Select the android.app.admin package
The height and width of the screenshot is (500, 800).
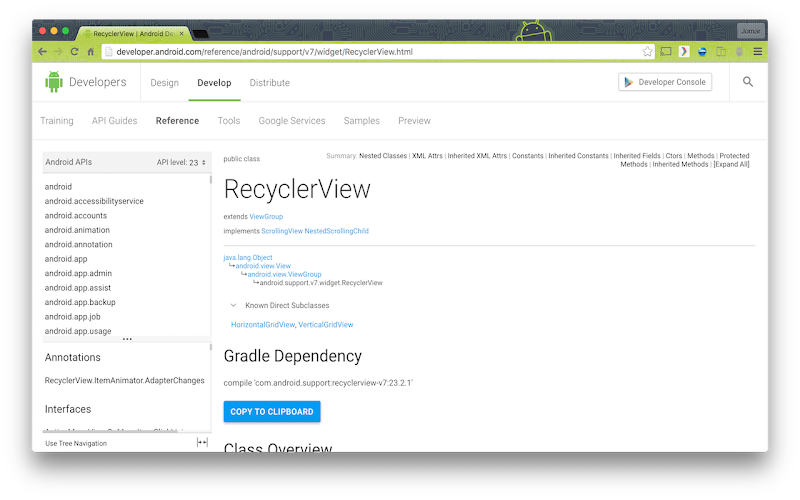pos(78,273)
